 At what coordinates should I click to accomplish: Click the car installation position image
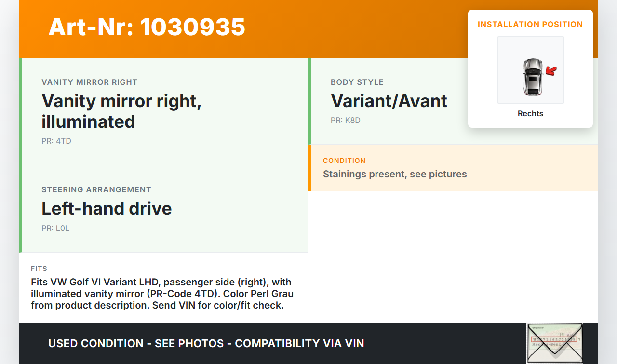pyautogui.click(x=531, y=70)
